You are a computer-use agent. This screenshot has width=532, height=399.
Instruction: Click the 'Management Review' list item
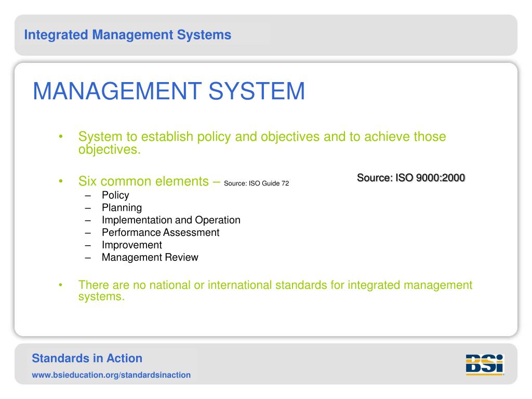tap(150, 257)
